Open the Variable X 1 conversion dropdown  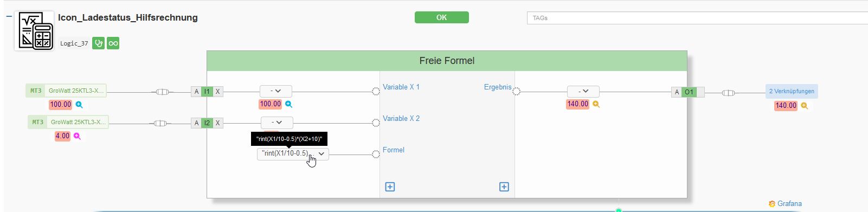(x=275, y=91)
